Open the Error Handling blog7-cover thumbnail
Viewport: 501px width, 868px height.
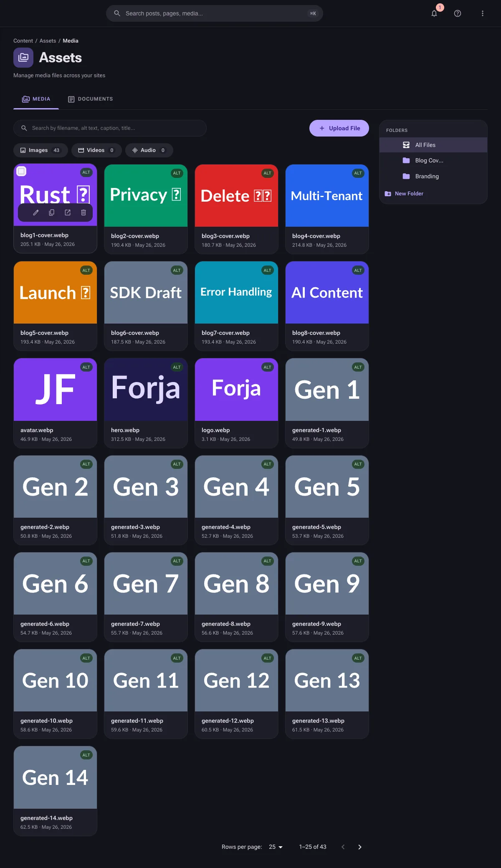236,292
